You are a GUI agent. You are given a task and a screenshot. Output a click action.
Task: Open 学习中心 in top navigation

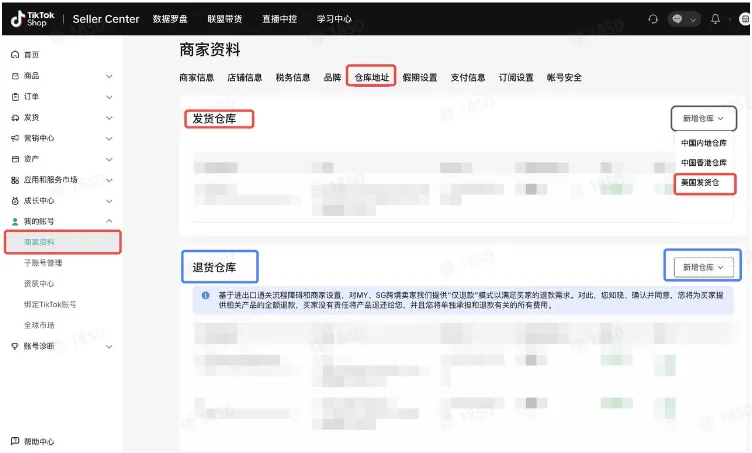[x=334, y=19]
